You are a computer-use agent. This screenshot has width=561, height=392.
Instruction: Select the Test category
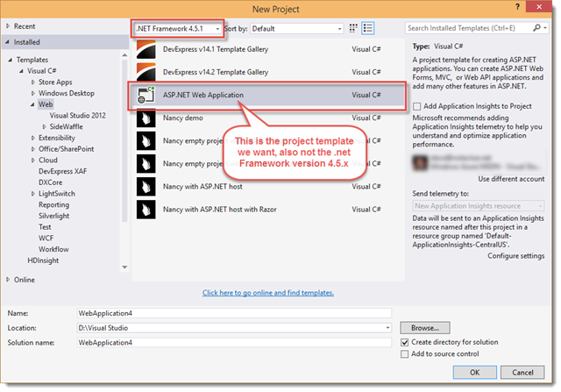tap(45, 227)
